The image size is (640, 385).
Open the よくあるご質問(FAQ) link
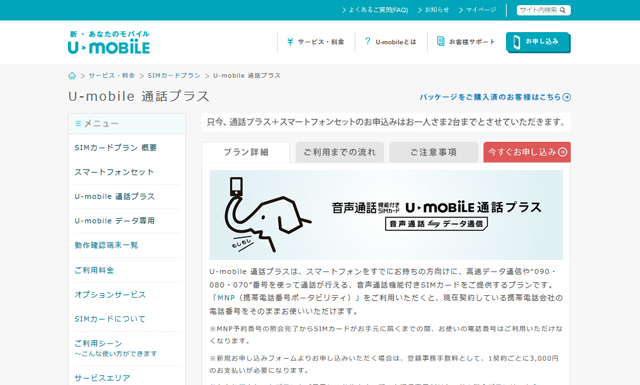click(375, 10)
